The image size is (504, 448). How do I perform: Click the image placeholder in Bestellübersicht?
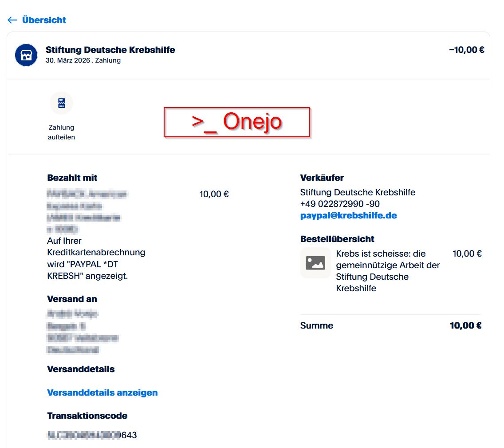315,263
